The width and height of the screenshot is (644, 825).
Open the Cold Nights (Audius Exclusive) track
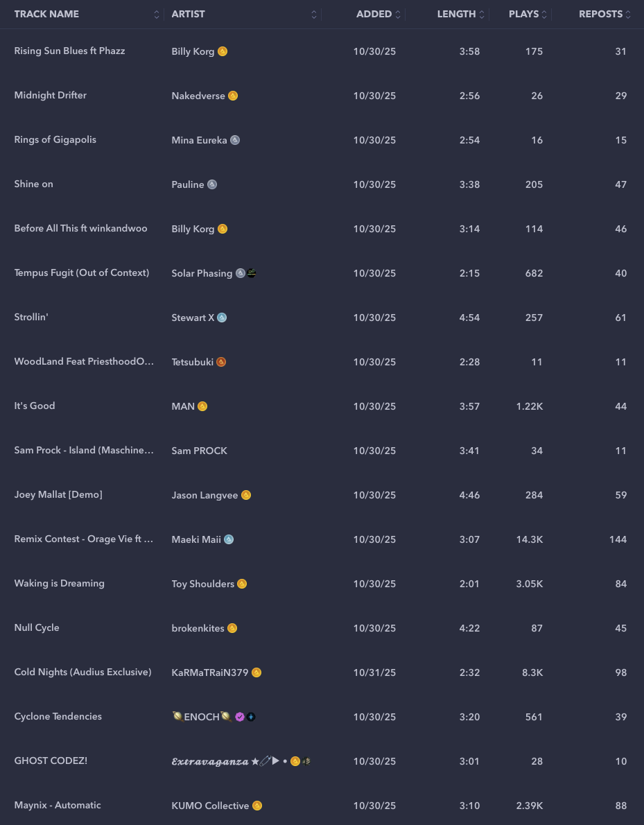[x=82, y=672]
